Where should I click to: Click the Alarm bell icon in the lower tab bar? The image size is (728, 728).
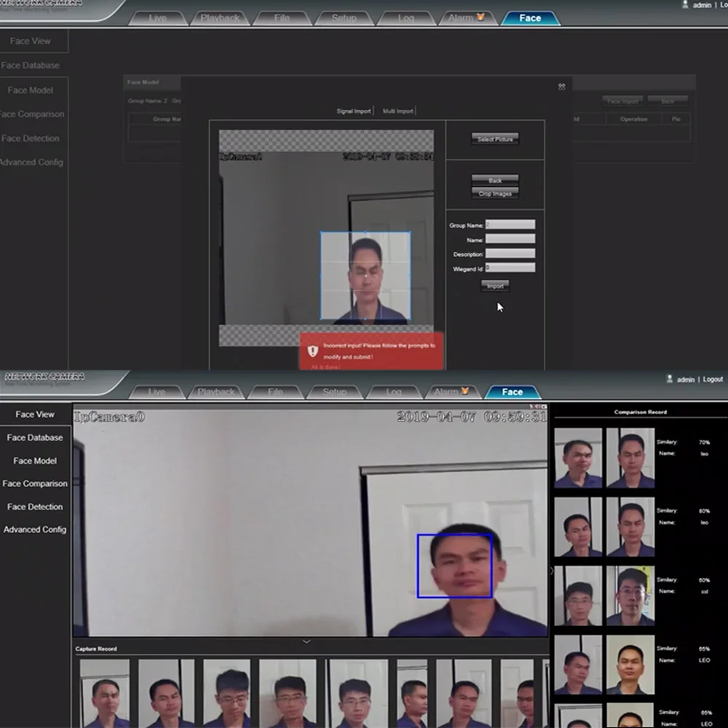464,391
